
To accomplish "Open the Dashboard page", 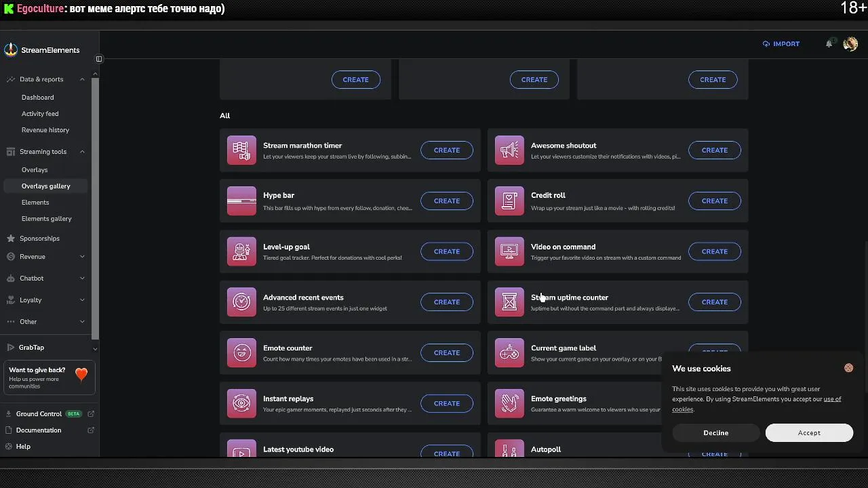I will (37, 98).
